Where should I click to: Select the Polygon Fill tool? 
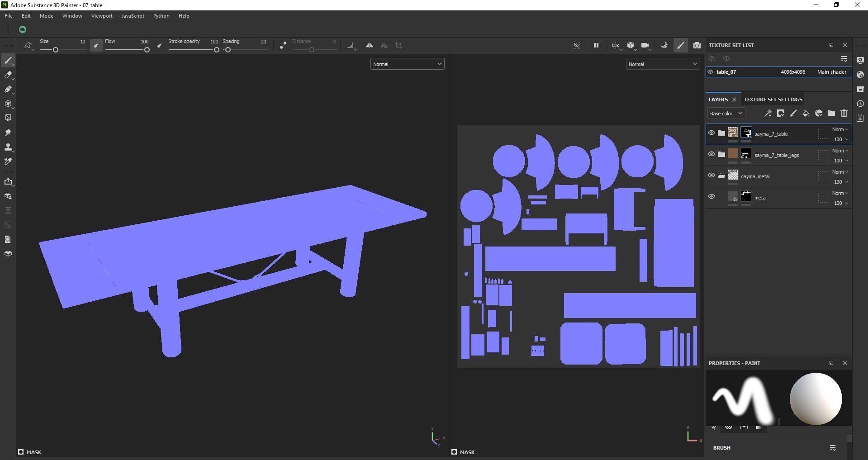coord(8,104)
